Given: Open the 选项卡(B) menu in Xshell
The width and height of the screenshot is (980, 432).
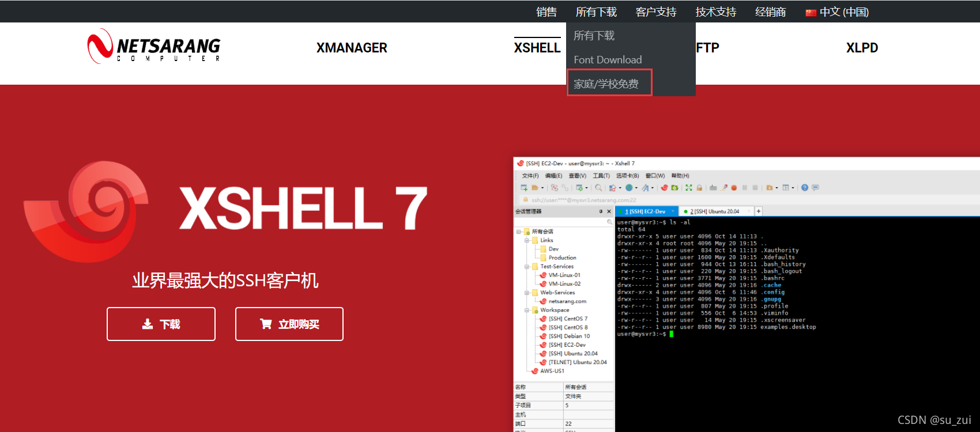Looking at the screenshot, I should pos(627,176).
